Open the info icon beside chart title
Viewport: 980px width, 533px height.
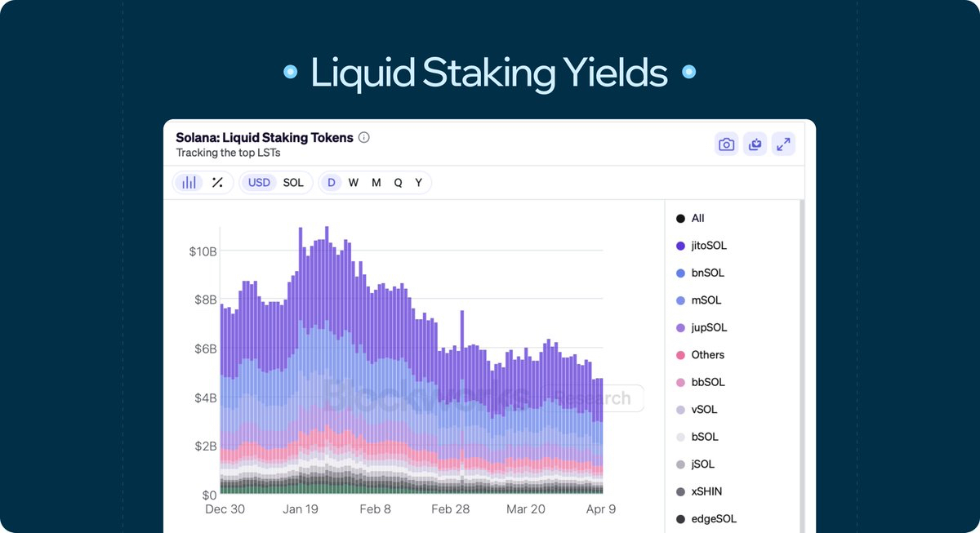364,138
